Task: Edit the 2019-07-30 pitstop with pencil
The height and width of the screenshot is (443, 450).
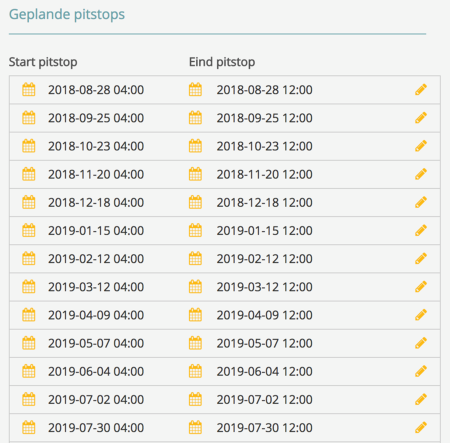Action: click(421, 428)
